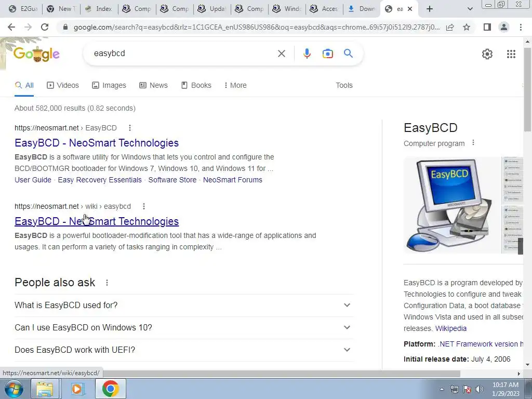Follow the Wikipedia link in knowledge panel

click(x=451, y=328)
